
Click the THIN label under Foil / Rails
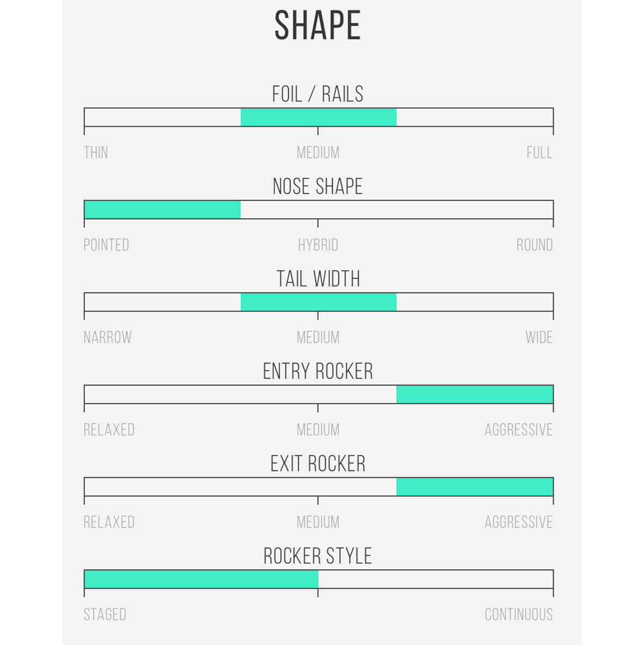(x=96, y=153)
